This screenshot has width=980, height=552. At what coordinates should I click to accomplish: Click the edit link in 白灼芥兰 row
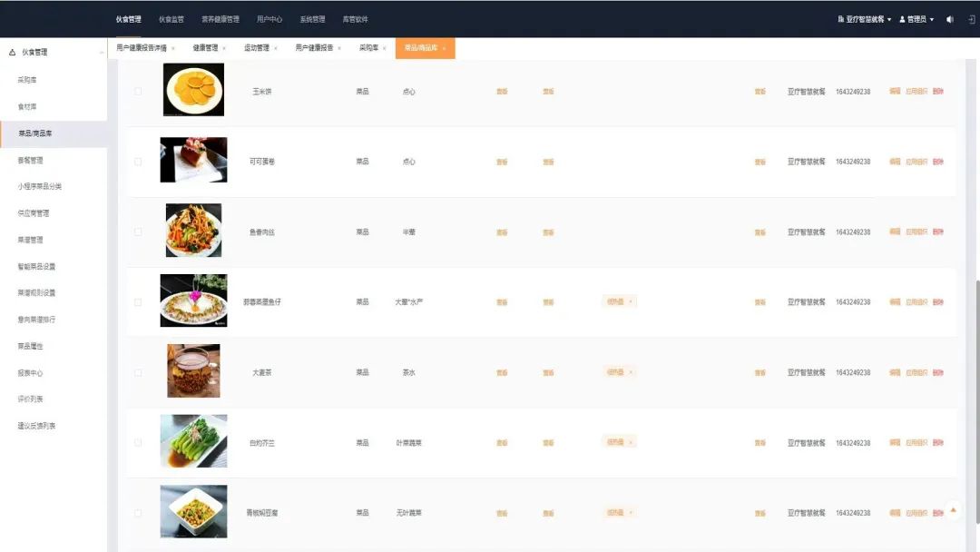click(895, 443)
